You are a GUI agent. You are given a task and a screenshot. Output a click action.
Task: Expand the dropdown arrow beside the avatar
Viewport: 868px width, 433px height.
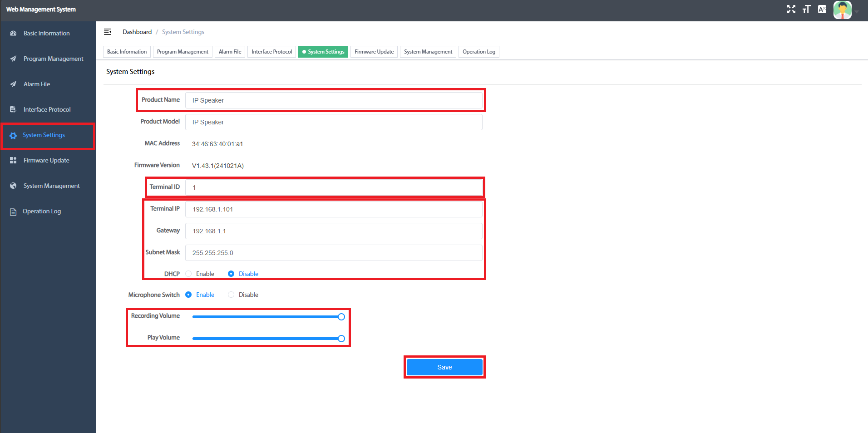point(857,12)
